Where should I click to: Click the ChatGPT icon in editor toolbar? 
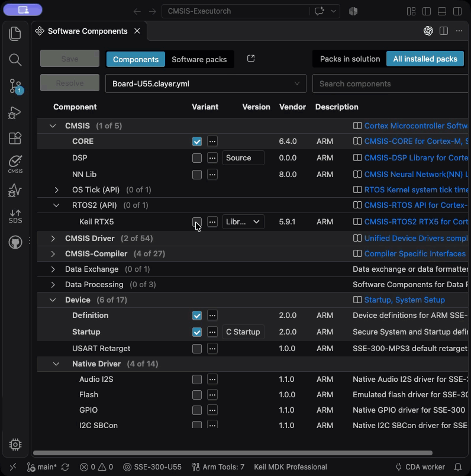click(428, 31)
